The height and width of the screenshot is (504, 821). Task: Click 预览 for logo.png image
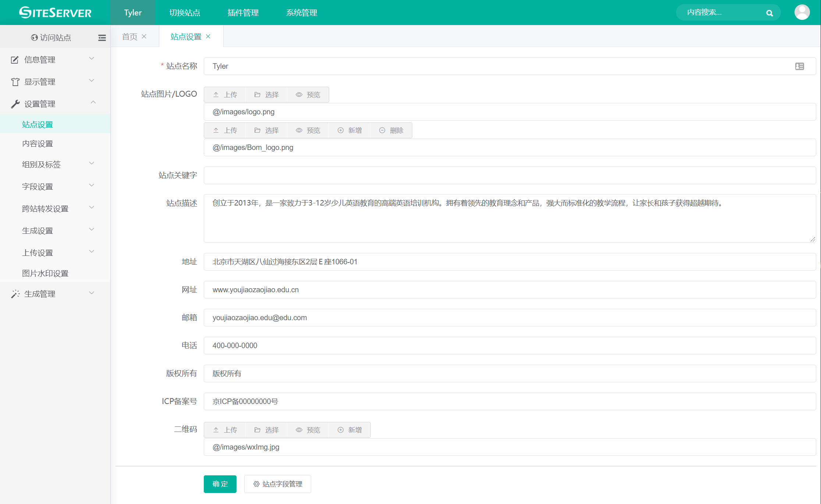click(308, 95)
